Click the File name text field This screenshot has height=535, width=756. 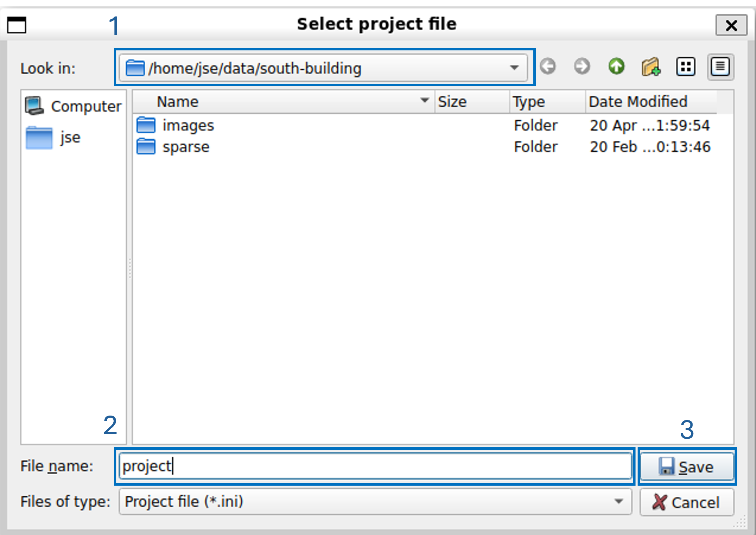point(375,466)
